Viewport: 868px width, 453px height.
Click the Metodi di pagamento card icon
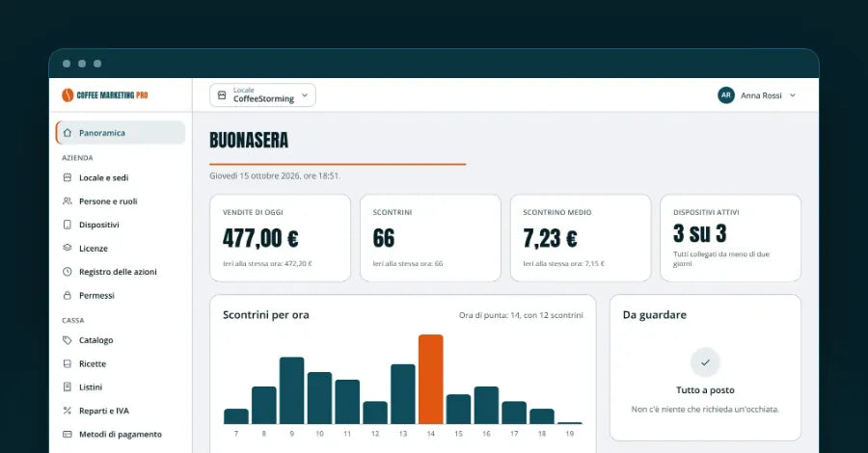tap(68, 434)
